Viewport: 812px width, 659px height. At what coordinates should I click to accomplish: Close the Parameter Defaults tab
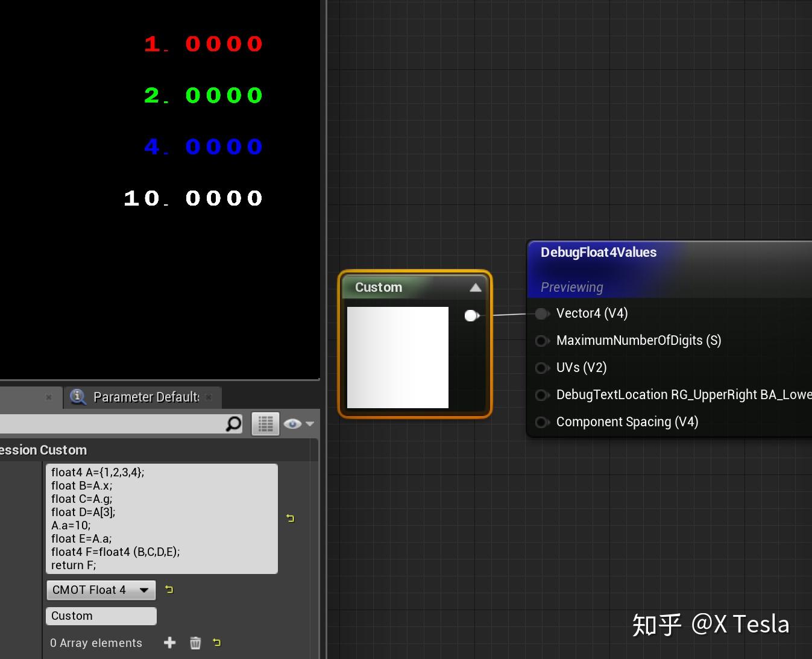[x=209, y=397]
